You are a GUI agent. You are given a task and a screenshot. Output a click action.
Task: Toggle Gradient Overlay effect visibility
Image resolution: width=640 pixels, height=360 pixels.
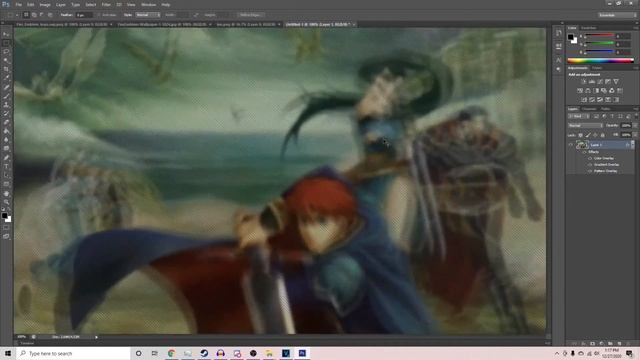[590, 164]
